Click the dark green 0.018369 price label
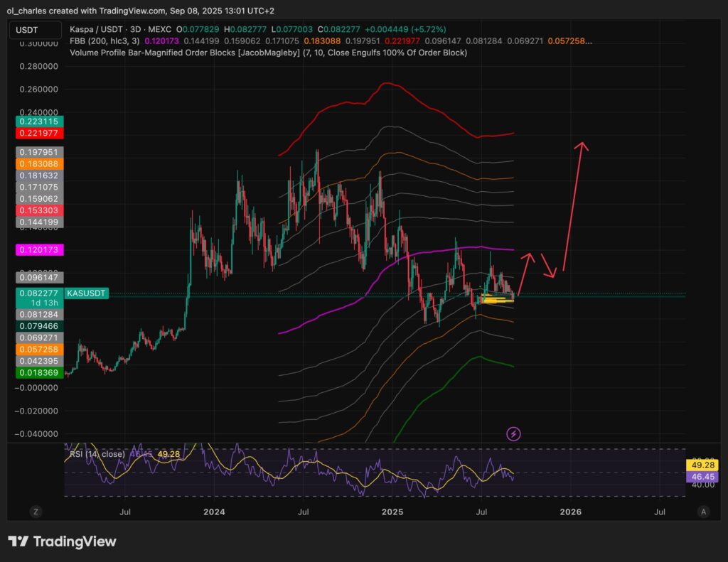This screenshot has width=728, height=562. [x=39, y=373]
